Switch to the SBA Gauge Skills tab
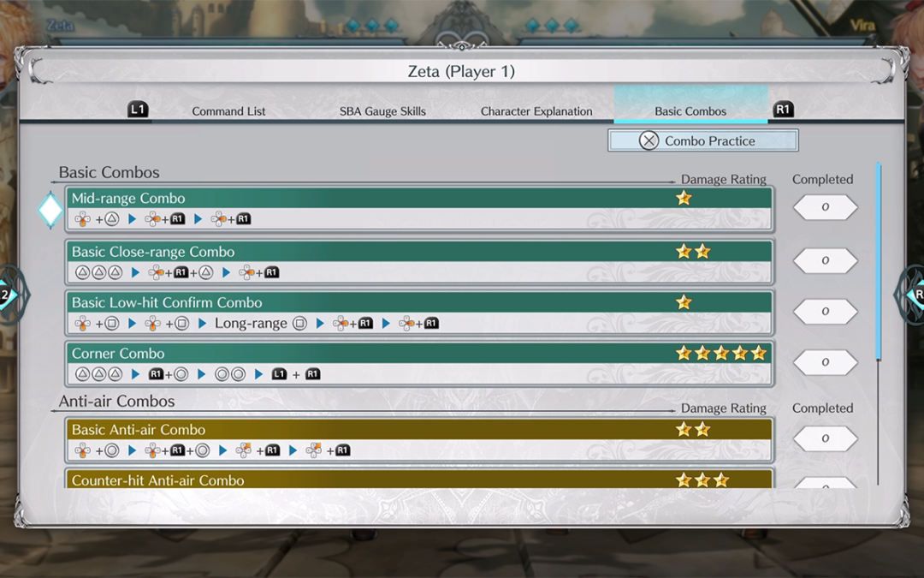 tap(382, 111)
